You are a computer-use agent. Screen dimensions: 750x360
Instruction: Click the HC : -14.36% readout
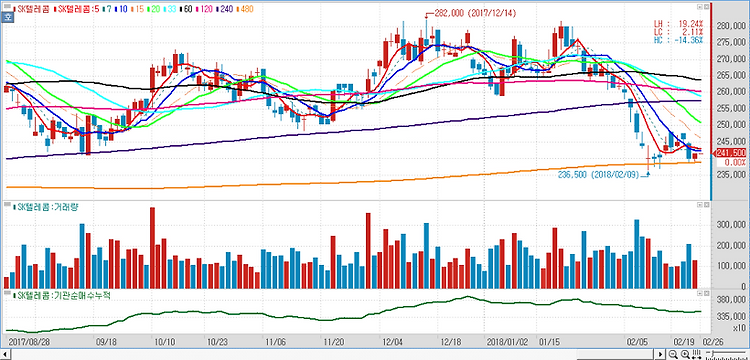(x=679, y=40)
